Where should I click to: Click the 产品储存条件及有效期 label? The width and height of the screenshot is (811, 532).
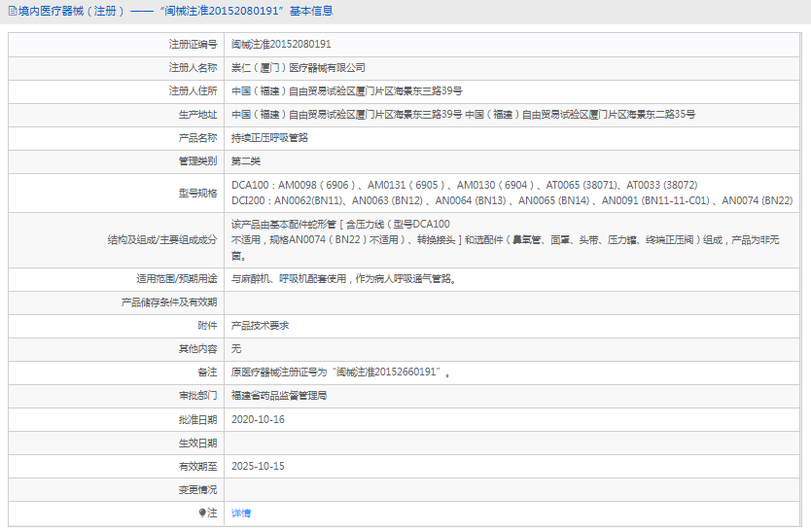[x=169, y=302]
